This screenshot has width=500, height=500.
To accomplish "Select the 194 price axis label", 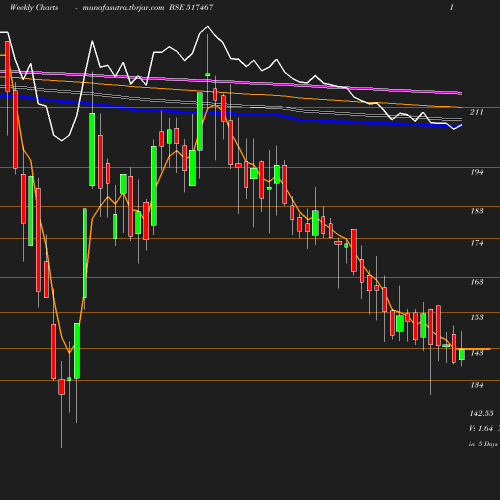I will [477, 172].
